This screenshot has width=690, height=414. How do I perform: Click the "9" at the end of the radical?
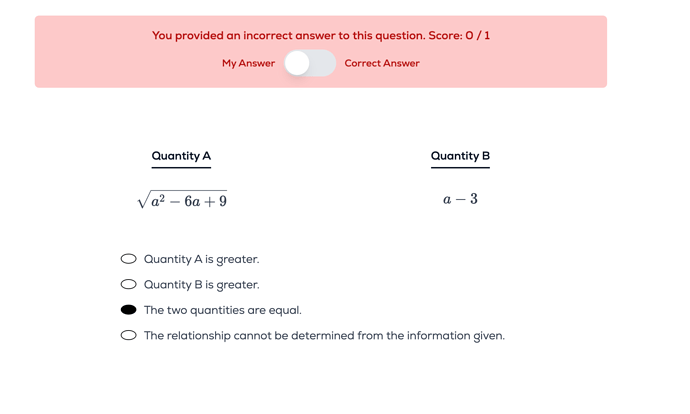click(x=222, y=201)
